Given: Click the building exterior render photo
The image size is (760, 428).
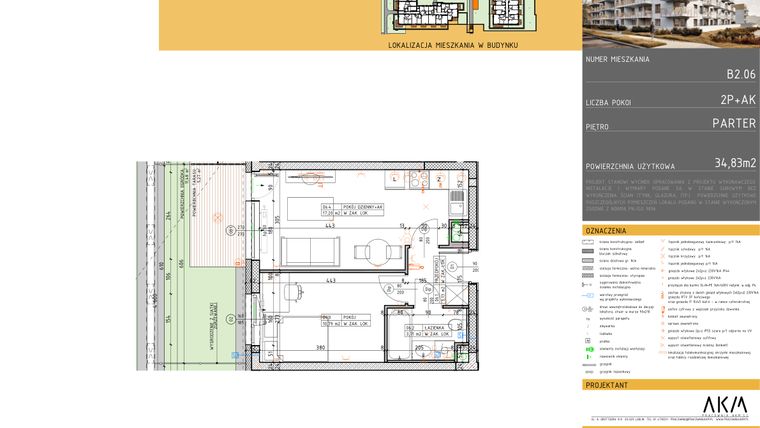Looking at the screenshot, I should click(x=671, y=24).
